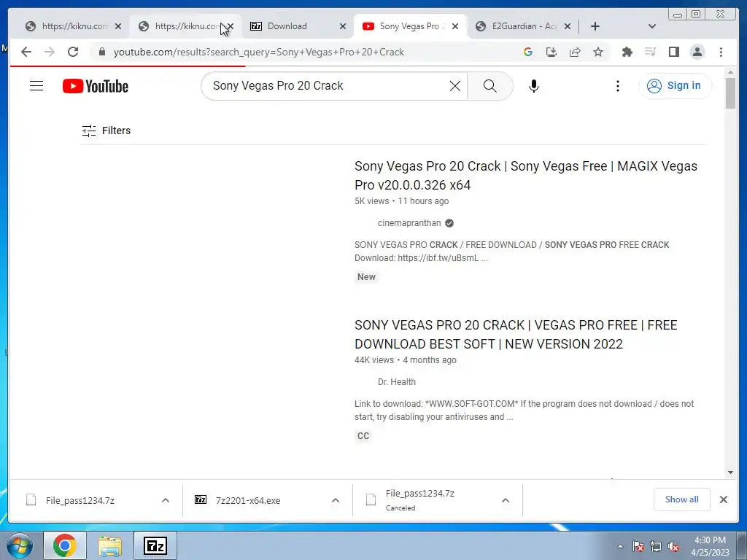Open the cinemapranthan channel link

coord(409,223)
